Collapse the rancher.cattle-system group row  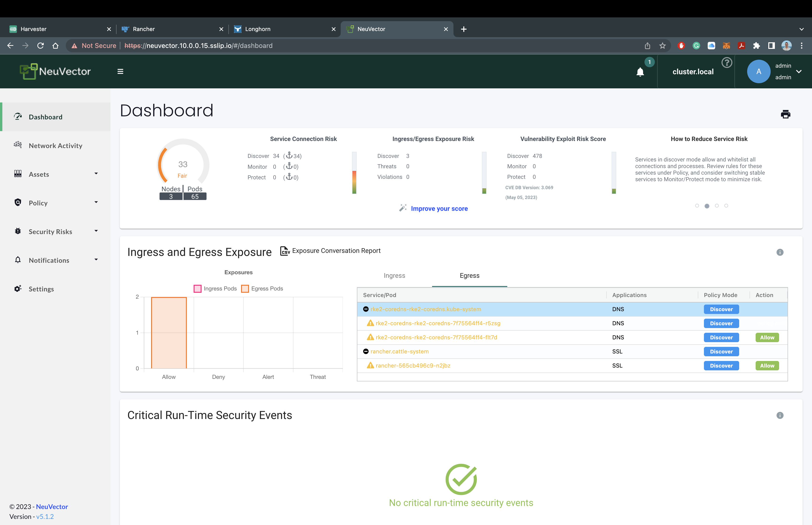366,351
